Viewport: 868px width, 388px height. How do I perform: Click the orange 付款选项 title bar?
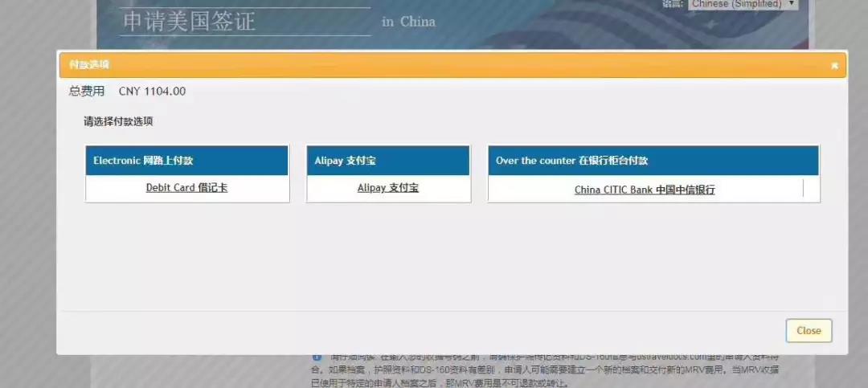click(x=402, y=65)
